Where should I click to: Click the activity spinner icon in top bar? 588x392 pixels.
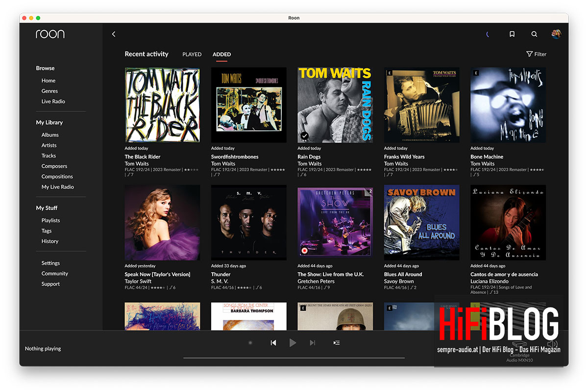click(488, 34)
